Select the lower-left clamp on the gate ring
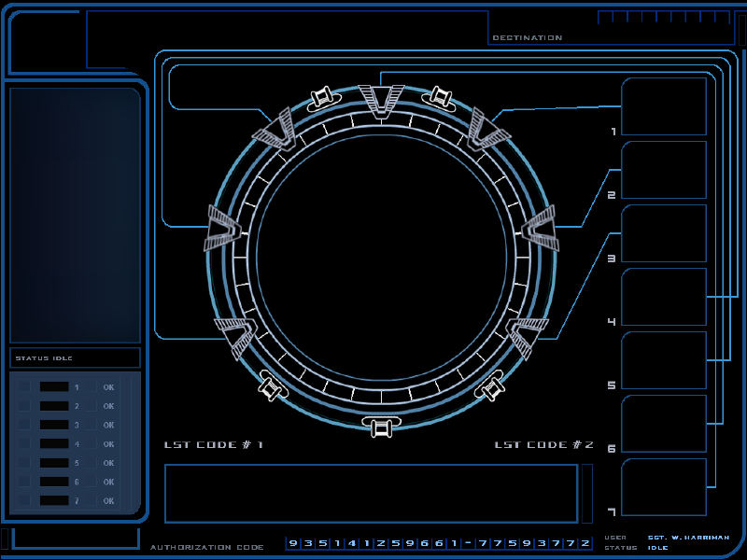Viewport: 747px width, 560px height. click(272, 385)
